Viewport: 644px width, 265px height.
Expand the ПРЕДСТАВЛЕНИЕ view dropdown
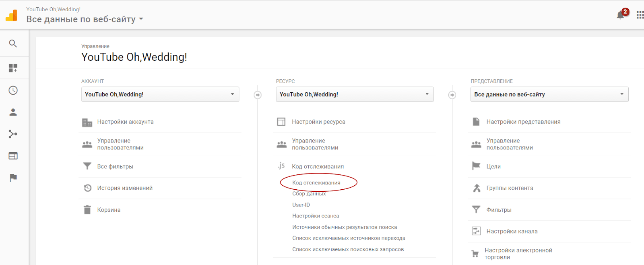(549, 94)
